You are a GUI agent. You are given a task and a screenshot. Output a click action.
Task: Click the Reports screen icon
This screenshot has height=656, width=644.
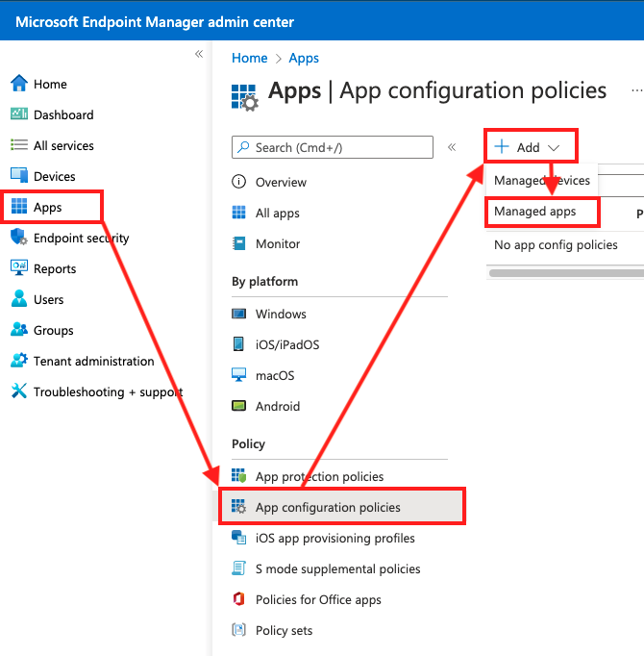tap(19, 267)
